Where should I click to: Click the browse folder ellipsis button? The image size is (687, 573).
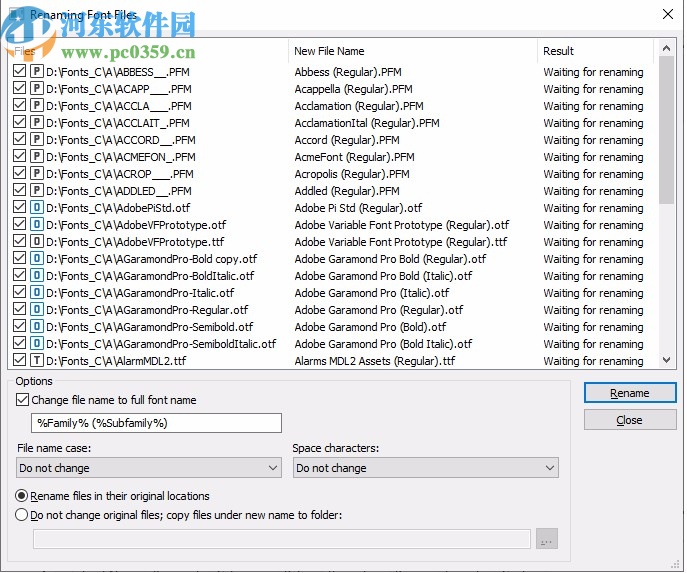click(x=546, y=538)
